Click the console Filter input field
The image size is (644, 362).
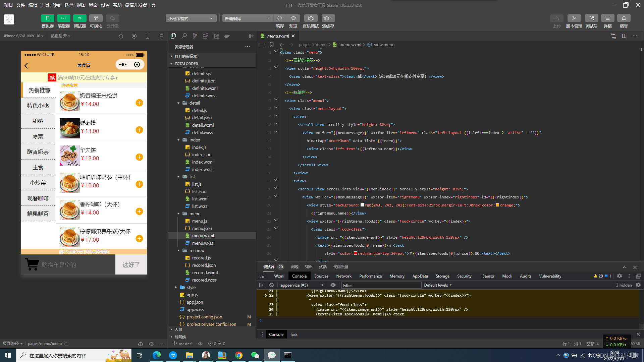[x=381, y=285]
